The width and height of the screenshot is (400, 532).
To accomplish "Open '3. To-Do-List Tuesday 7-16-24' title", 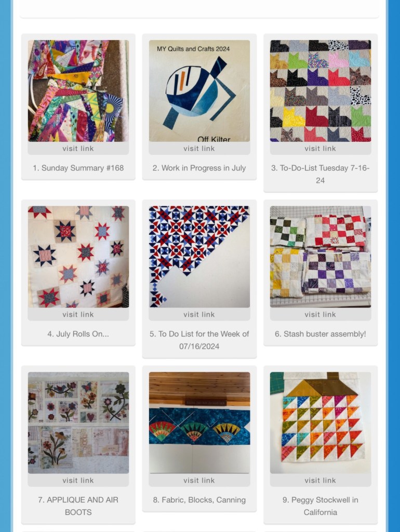I will [x=321, y=174].
